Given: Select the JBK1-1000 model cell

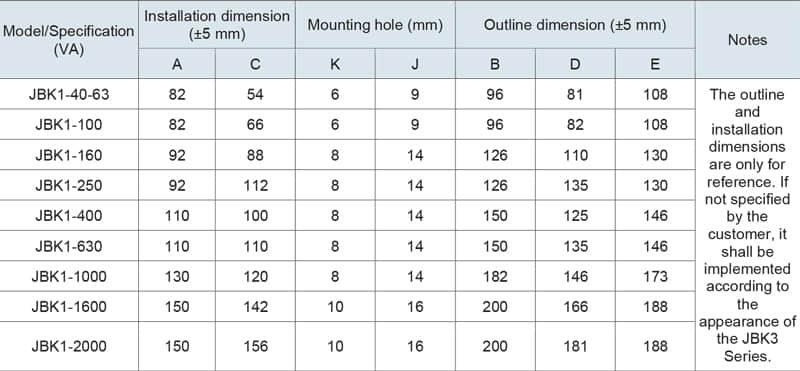Looking at the screenshot, I should pos(69,276).
